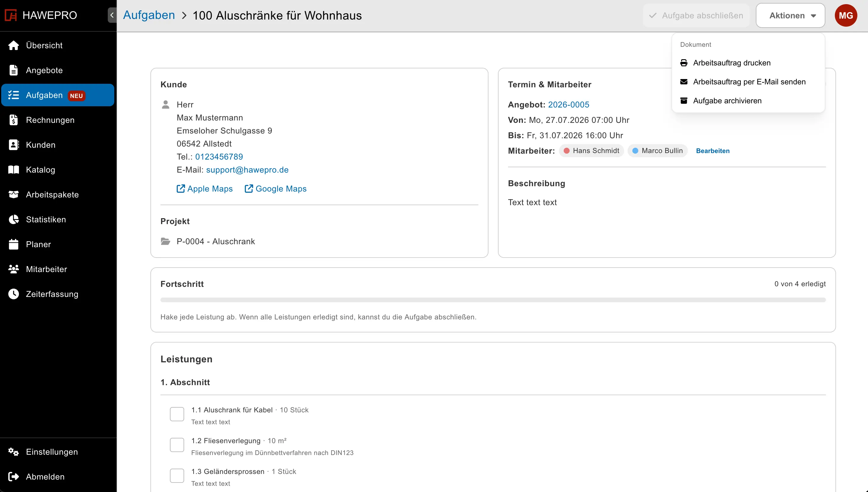Click blue color dot on Marco Bullin

(x=635, y=151)
